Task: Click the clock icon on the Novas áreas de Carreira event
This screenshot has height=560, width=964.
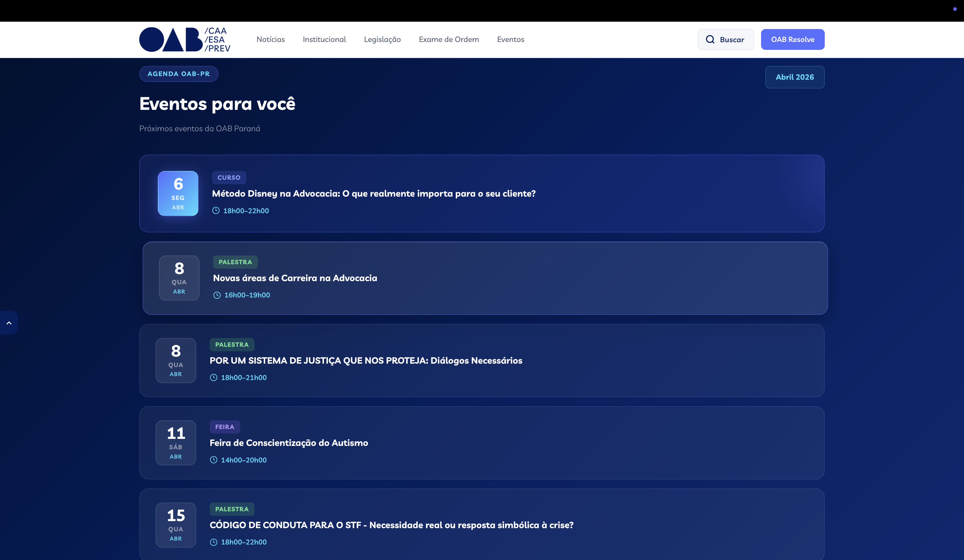Action: [217, 295]
